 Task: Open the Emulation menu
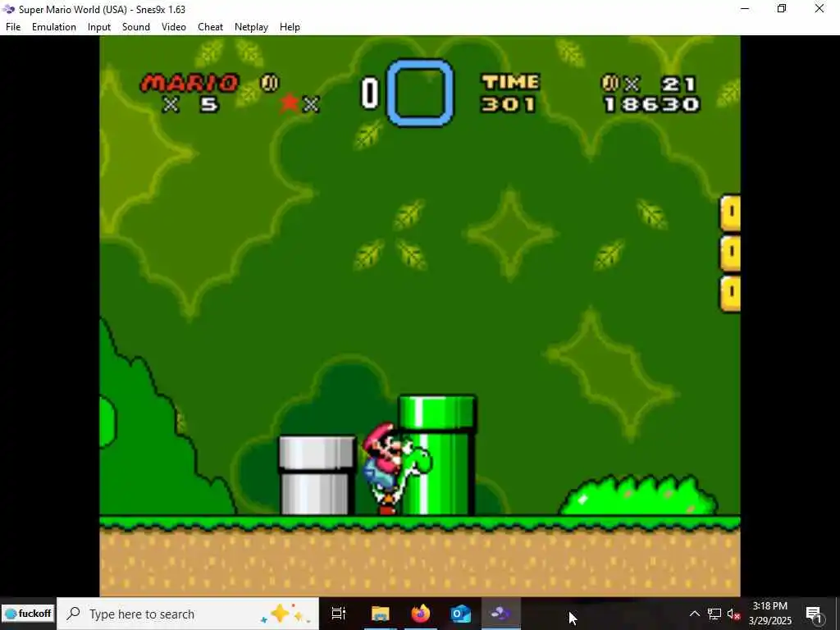click(x=53, y=27)
